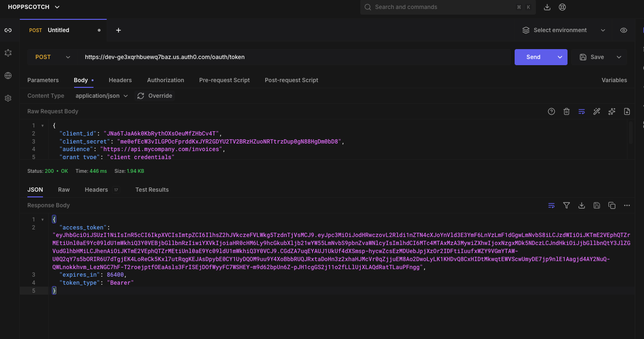
Task: Click the "access_token" key in response
Action: click(83, 228)
